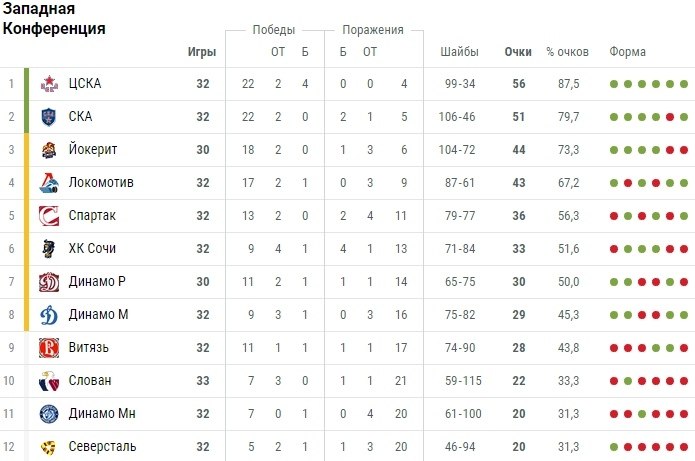Click the Динамо Р logo

click(49, 282)
